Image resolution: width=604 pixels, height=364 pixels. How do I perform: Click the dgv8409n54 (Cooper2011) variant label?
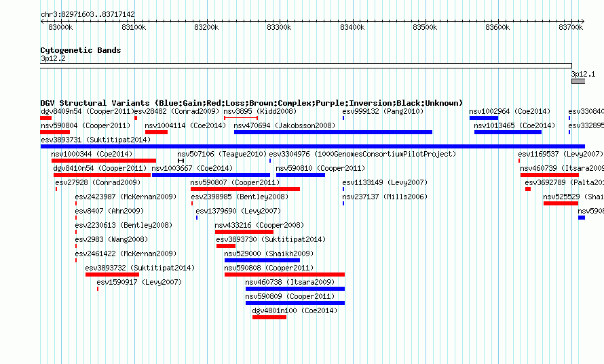point(87,112)
